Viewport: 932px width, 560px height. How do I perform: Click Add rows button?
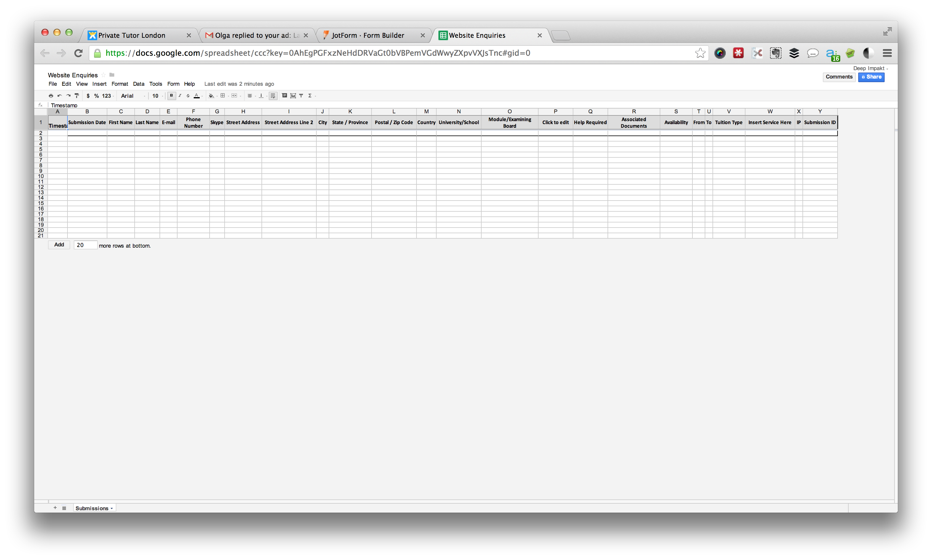[58, 245]
